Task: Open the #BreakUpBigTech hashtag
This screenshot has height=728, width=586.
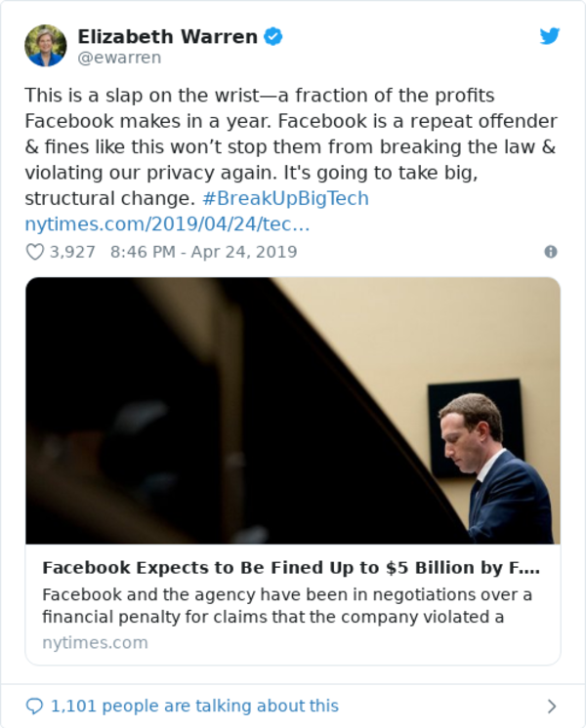Action: coord(284,199)
